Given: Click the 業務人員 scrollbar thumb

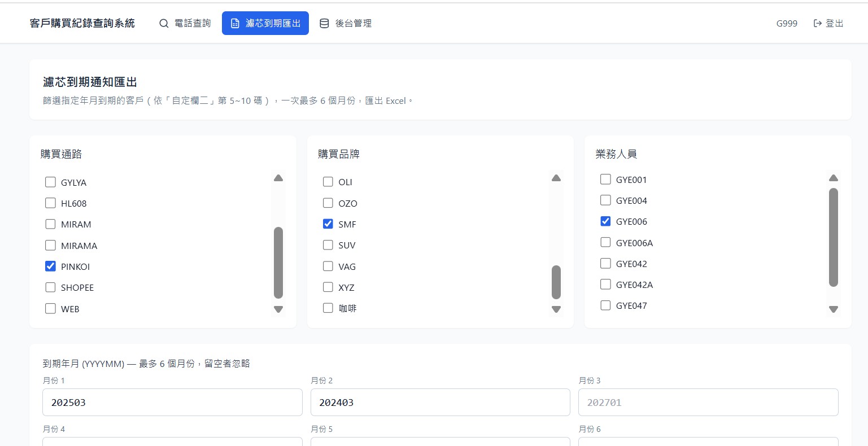Looking at the screenshot, I should point(834,237).
